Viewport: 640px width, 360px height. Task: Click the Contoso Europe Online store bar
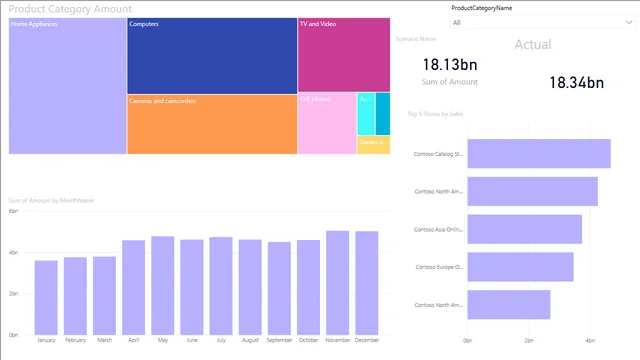point(520,267)
